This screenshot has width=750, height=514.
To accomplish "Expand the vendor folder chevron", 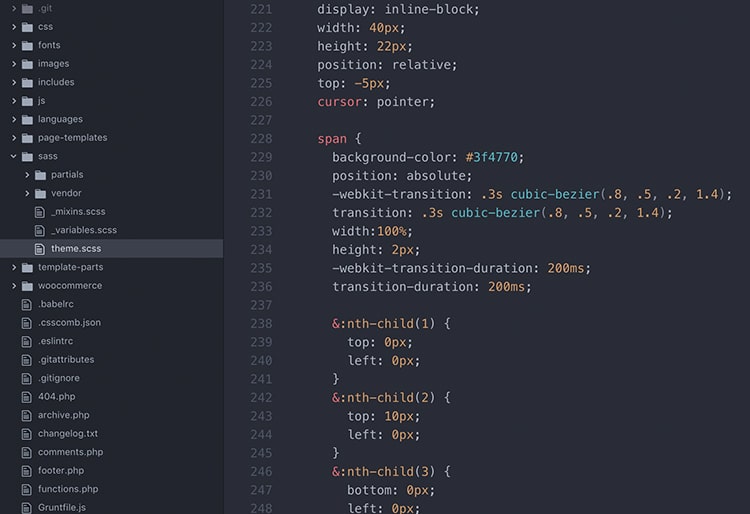I will 27,193.
